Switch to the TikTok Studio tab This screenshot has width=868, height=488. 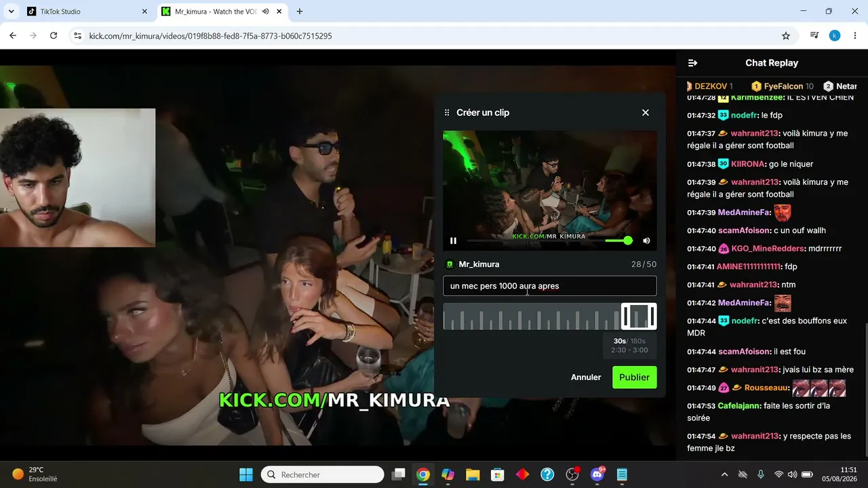87,12
